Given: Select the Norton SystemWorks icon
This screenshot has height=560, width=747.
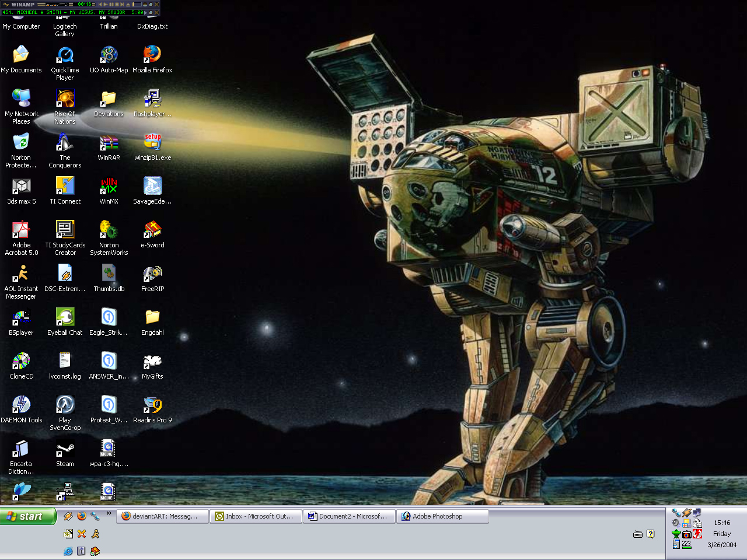Looking at the screenshot, I should 109,238.
